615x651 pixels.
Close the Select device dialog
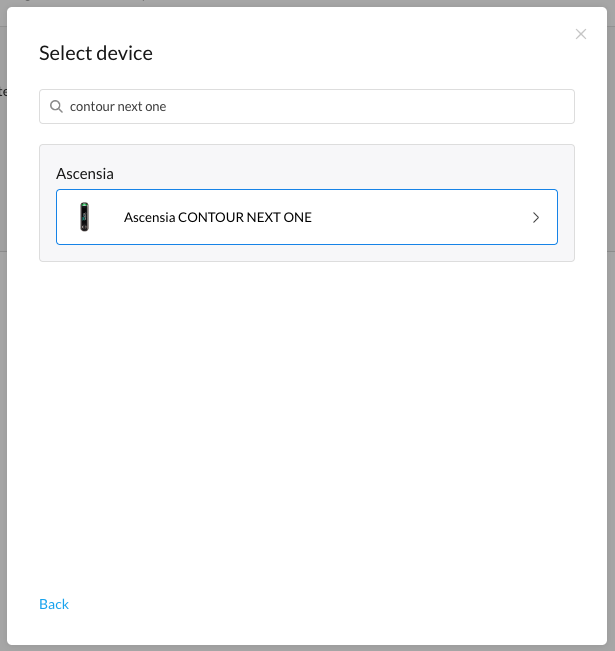tap(581, 34)
